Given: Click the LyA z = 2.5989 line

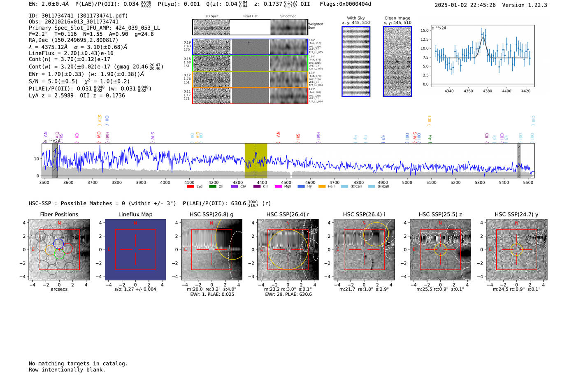Looking at the screenshot, I should click(77, 95).
